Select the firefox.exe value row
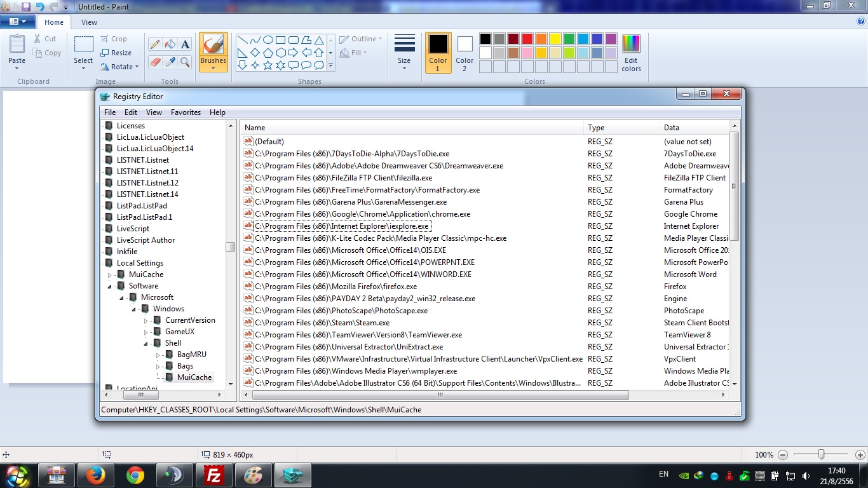The width and height of the screenshot is (868, 488). (x=336, y=287)
